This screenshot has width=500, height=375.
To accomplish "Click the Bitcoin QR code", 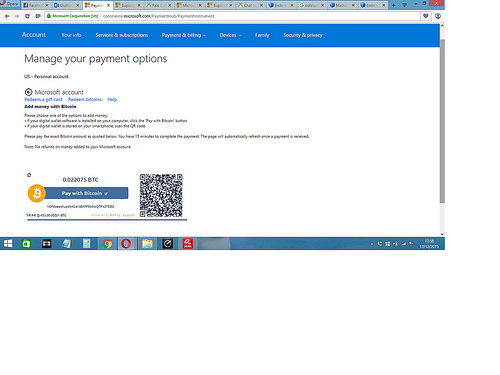I will [x=161, y=195].
